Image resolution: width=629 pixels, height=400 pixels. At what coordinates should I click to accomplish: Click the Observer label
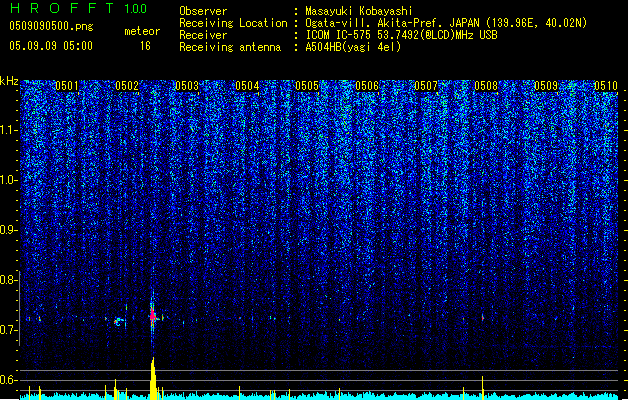pos(203,11)
